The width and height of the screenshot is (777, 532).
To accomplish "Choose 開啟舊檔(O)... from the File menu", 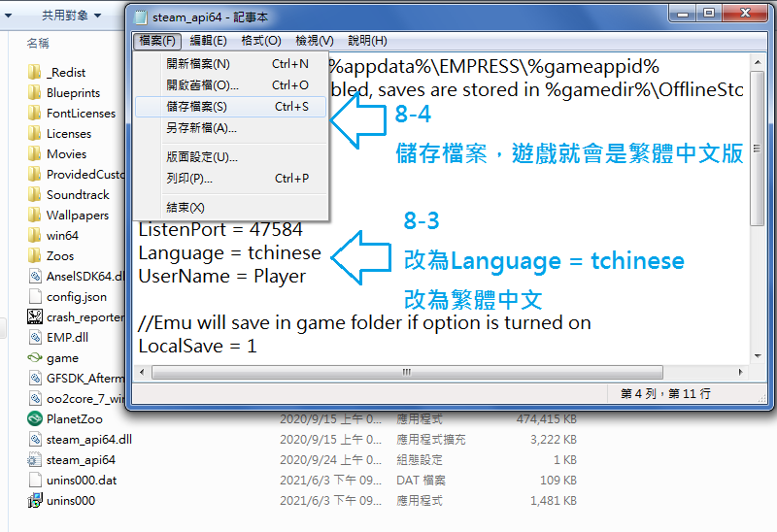I will pyautogui.click(x=230, y=85).
